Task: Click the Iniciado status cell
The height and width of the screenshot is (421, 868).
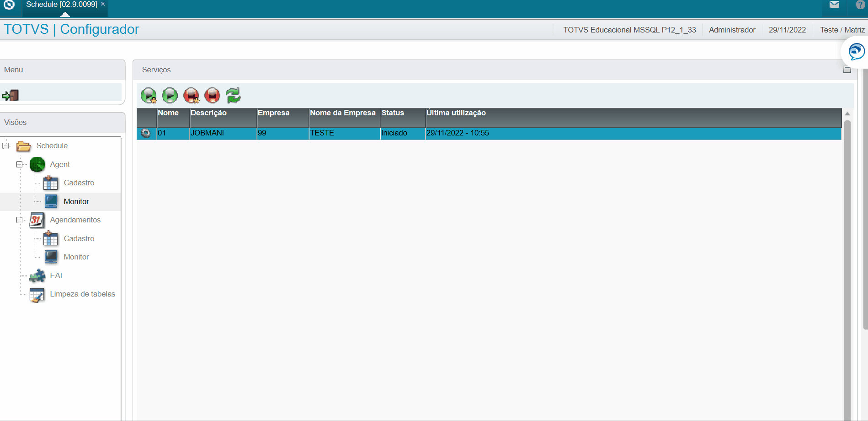Action: click(x=403, y=133)
